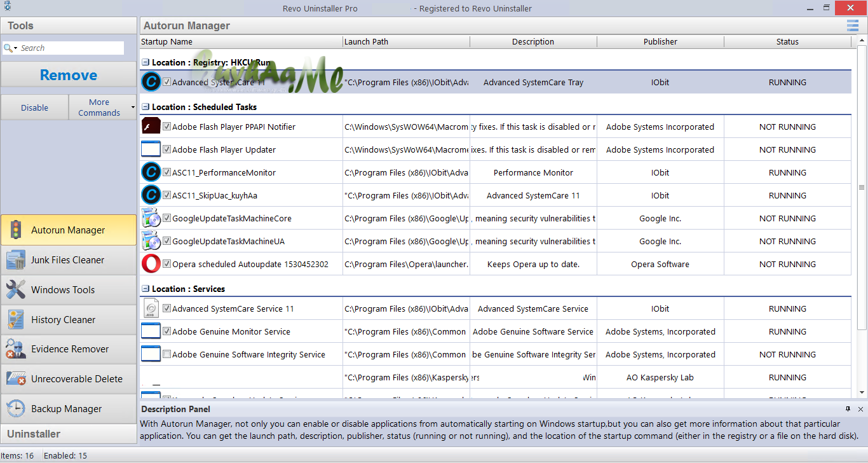Click the Unrecoverable Delete icon
This screenshot has height=463, width=868.
pos(15,379)
